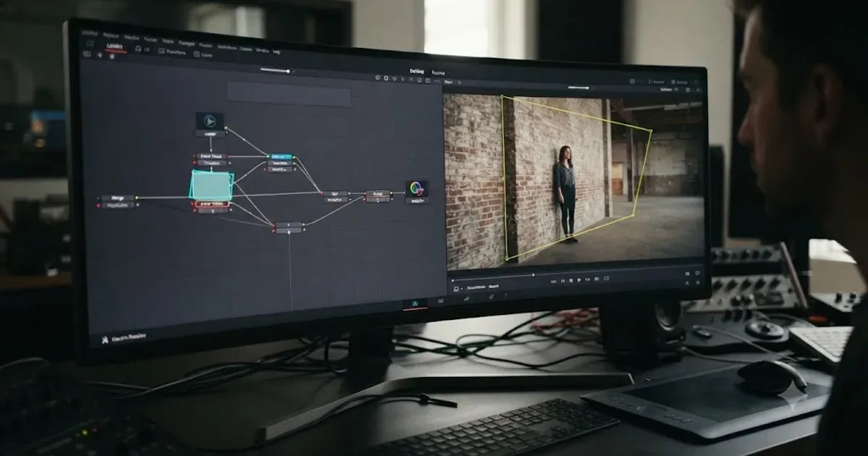This screenshot has width=868, height=456.
Task: Click the highlighted page icon at monitor bottom center
Action: click(414, 303)
